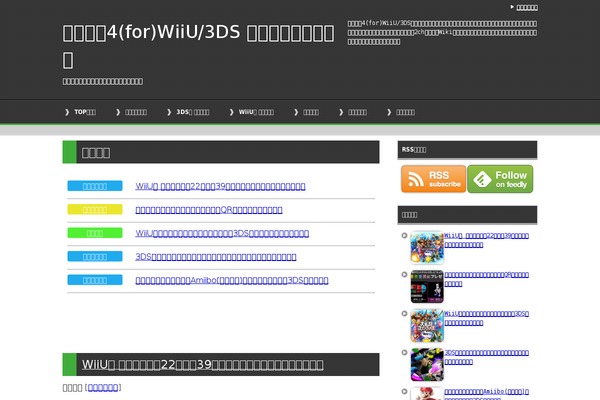Viewport: 600px width, 400px height.
Task: Open the main list link mentioning WiiU and 3DS
Action: point(222,233)
